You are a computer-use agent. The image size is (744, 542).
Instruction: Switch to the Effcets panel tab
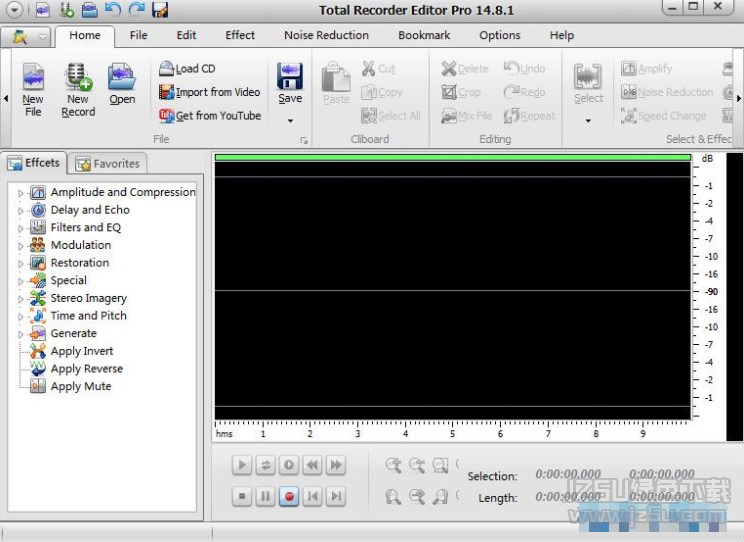pos(34,163)
